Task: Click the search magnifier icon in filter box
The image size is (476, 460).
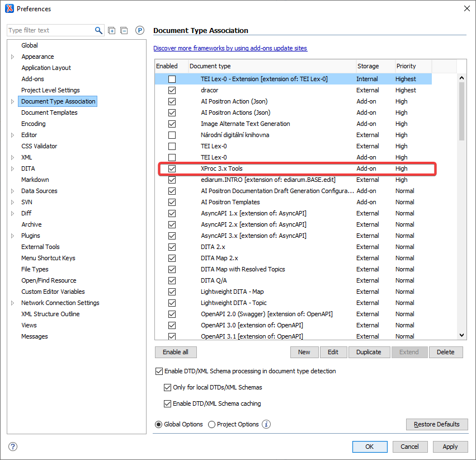Action: [x=98, y=30]
